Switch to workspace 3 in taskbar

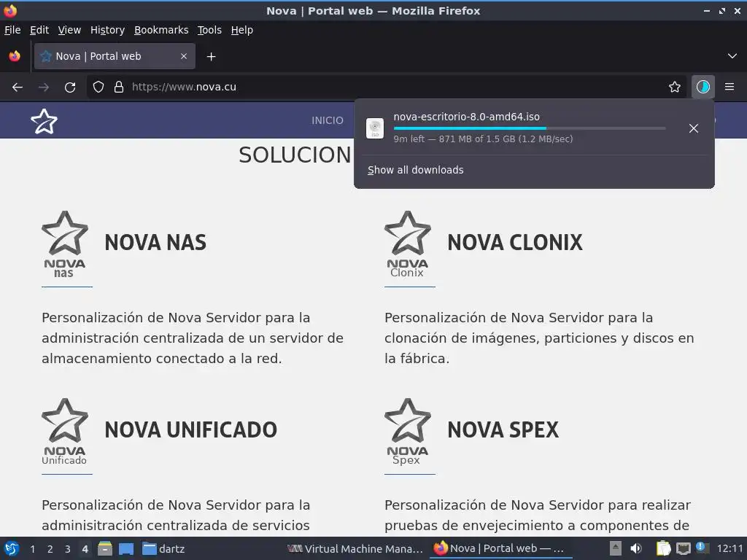coord(68,549)
